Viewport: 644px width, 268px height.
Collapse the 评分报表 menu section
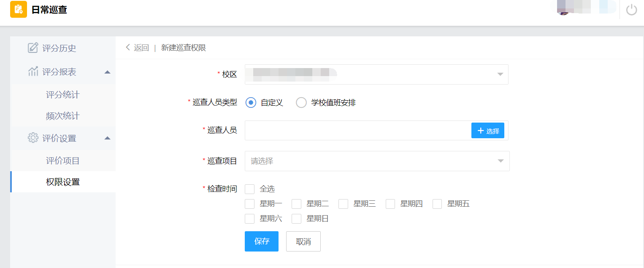click(107, 72)
